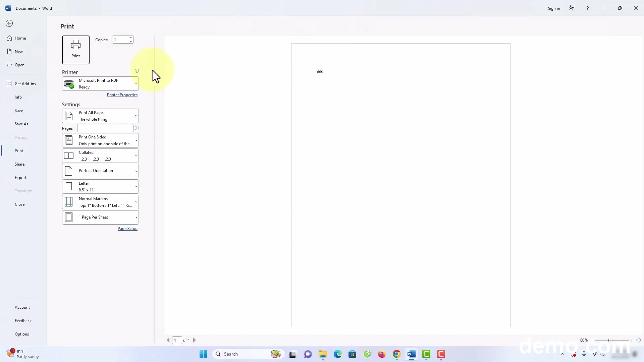Open the Microsoft Print to PDF printer dropdown
644x362 pixels.
click(x=100, y=83)
